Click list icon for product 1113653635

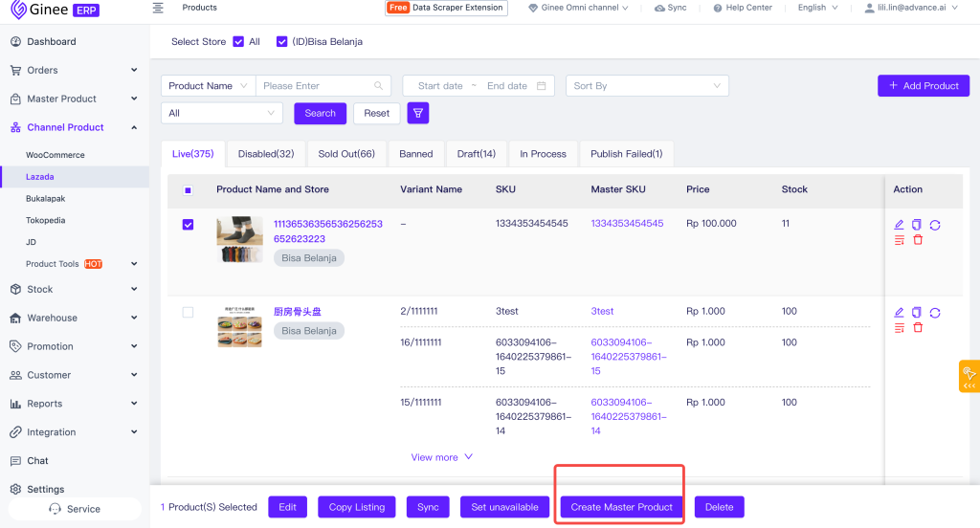pos(900,241)
